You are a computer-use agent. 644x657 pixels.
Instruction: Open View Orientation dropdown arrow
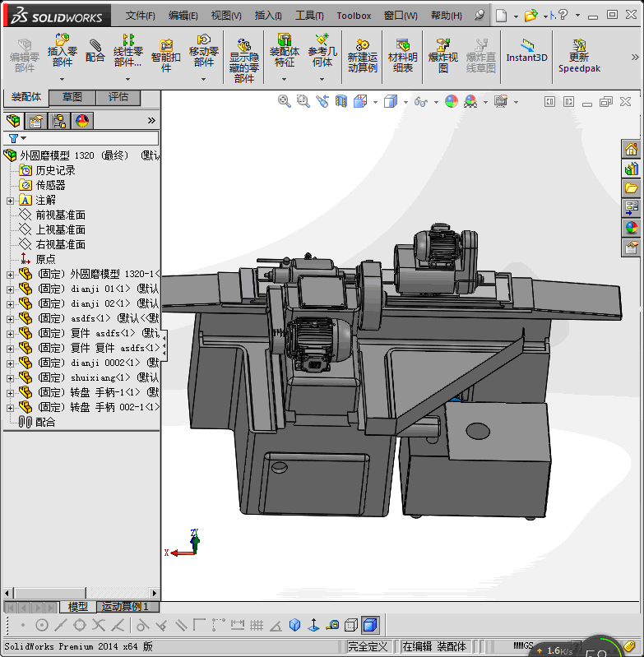pyautogui.click(x=375, y=102)
